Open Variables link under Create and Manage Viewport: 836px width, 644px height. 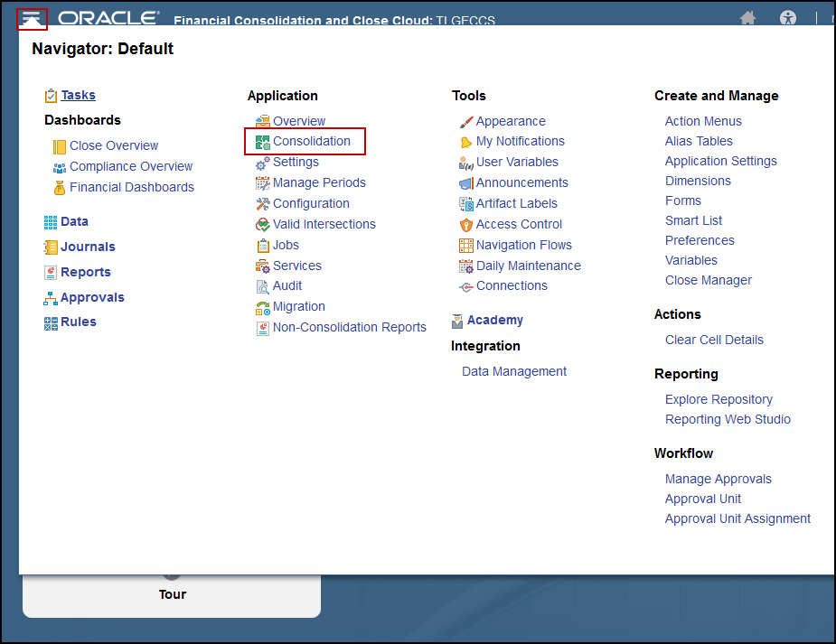[691, 260]
